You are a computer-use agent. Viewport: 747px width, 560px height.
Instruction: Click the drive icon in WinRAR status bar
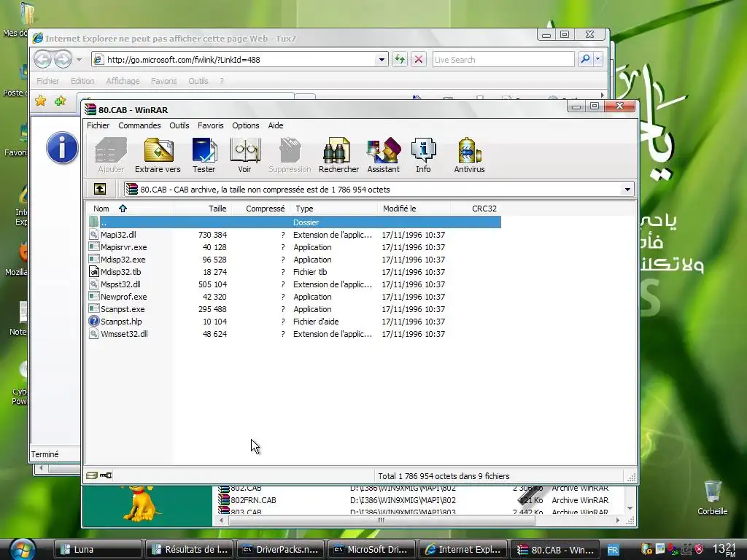(91, 475)
